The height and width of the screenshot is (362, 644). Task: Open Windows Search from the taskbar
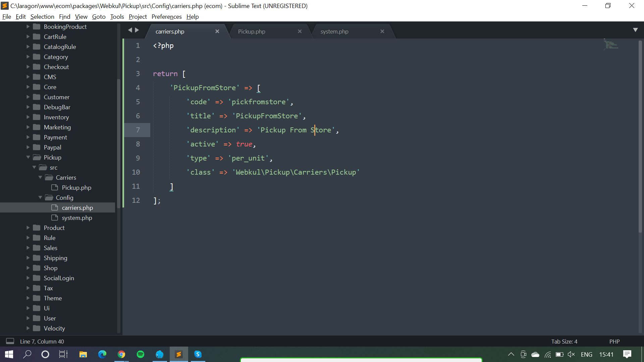point(27,354)
